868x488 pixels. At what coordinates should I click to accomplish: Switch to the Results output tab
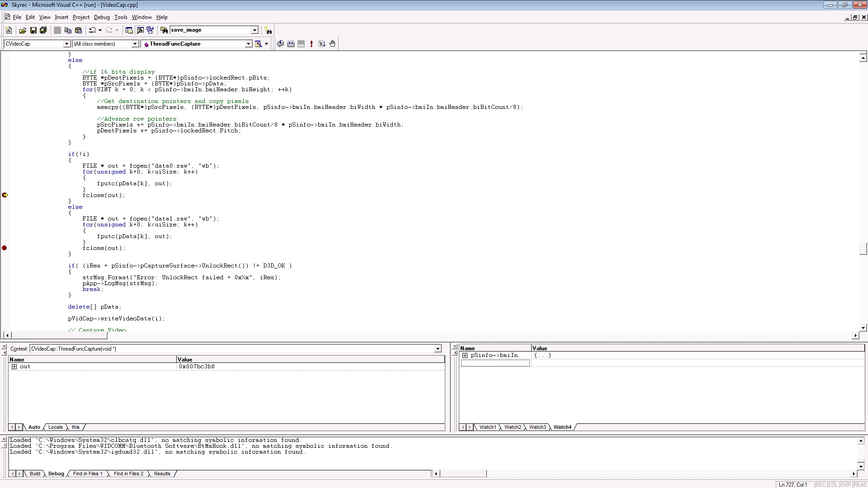pos(162,474)
